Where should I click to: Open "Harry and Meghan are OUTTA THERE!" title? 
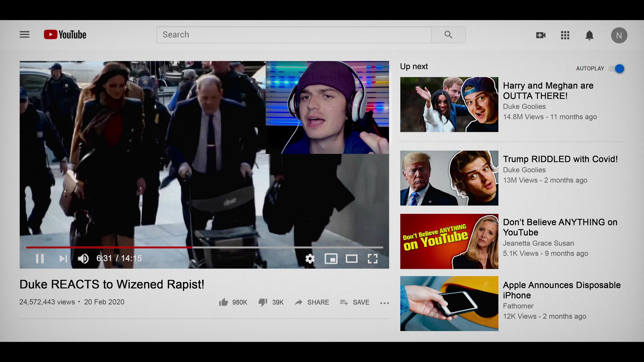pyautogui.click(x=548, y=91)
